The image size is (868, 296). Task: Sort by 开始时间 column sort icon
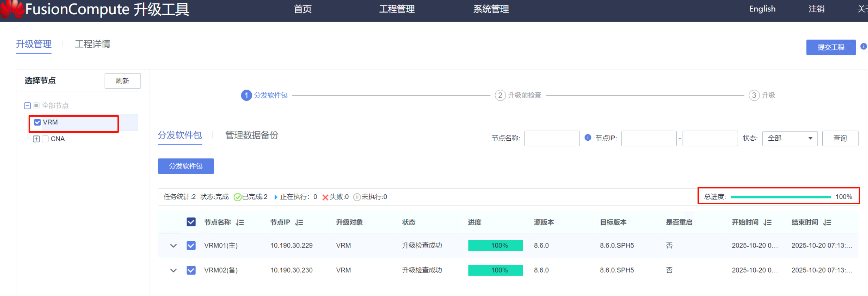point(767,223)
